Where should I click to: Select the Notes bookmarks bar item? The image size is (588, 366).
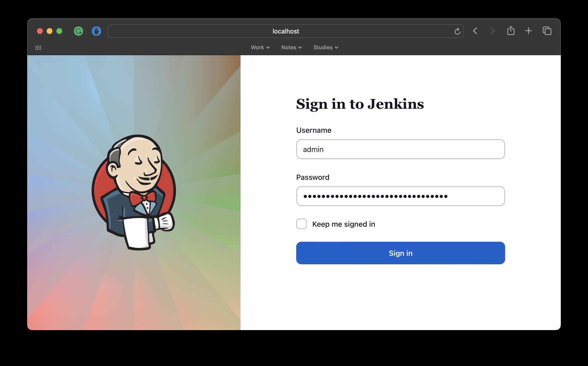point(291,47)
